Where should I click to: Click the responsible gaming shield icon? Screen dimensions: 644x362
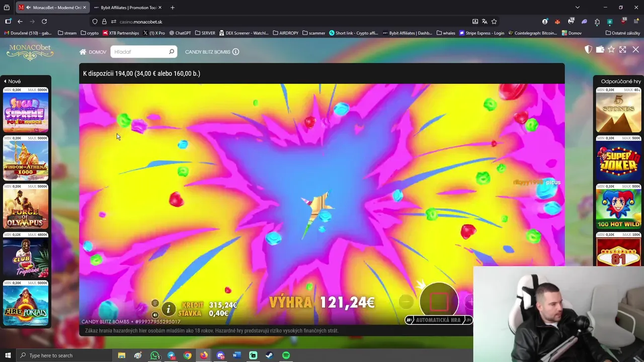[588, 49]
